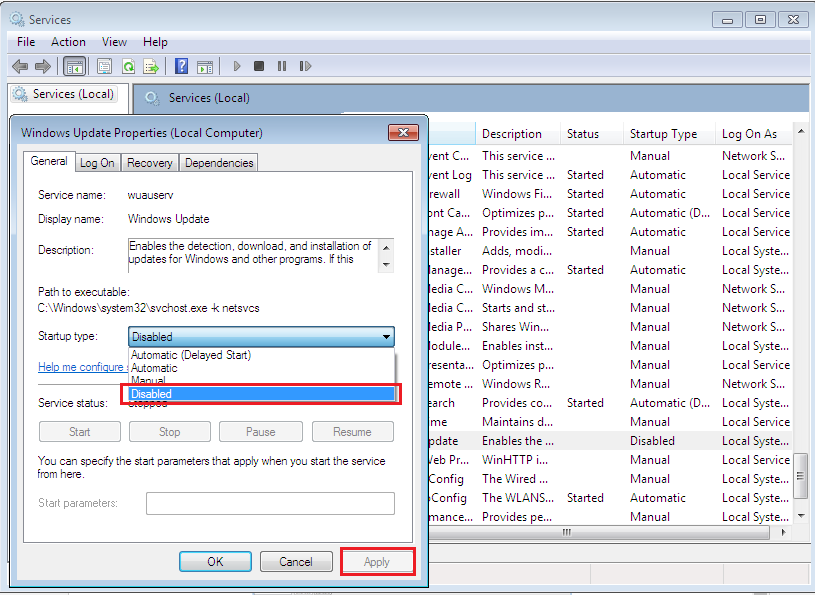Click the Export List toolbar icon
Image resolution: width=815 pixels, height=595 pixels.
pyautogui.click(x=151, y=67)
